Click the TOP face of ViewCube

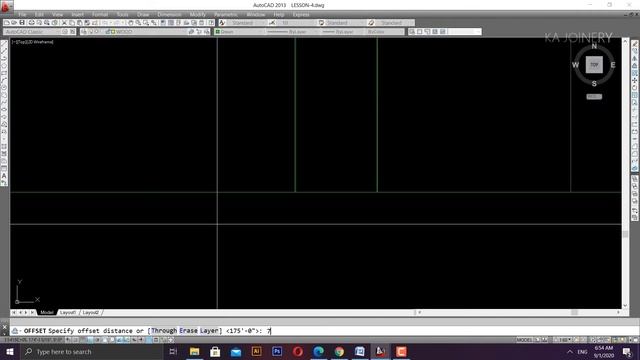point(594,65)
